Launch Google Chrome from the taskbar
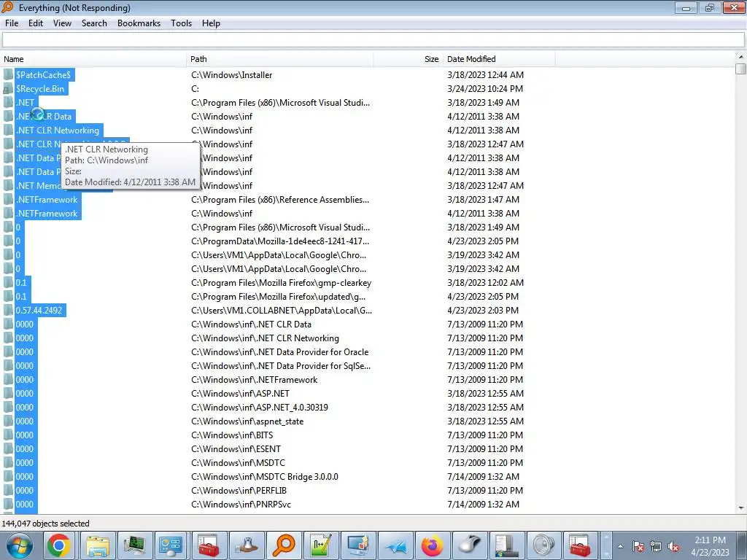Image resolution: width=747 pixels, height=560 pixels. pyautogui.click(x=59, y=545)
